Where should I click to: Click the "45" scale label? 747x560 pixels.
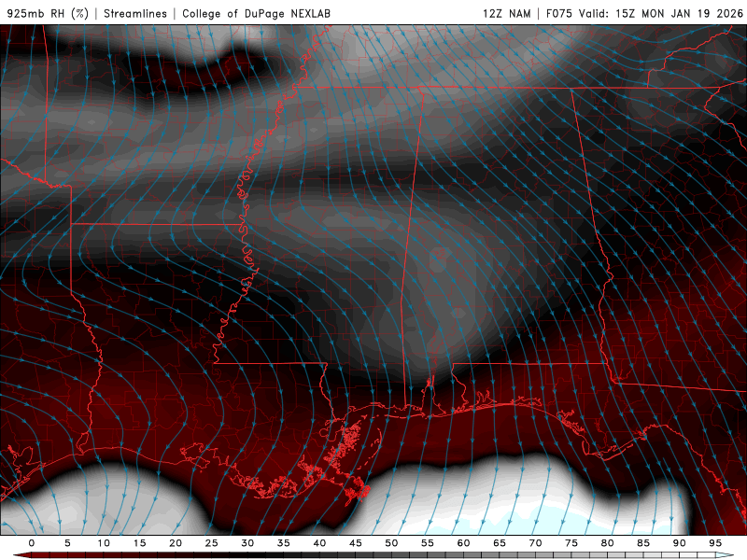pyautogui.click(x=356, y=543)
